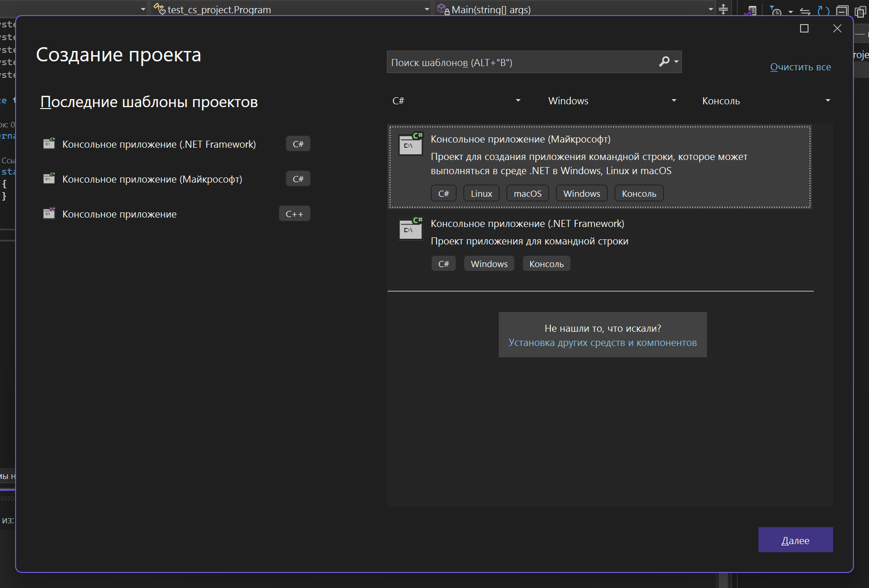Open dropdown arrow next to pending changes filter
869x588 pixels.
[x=791, y=11]
